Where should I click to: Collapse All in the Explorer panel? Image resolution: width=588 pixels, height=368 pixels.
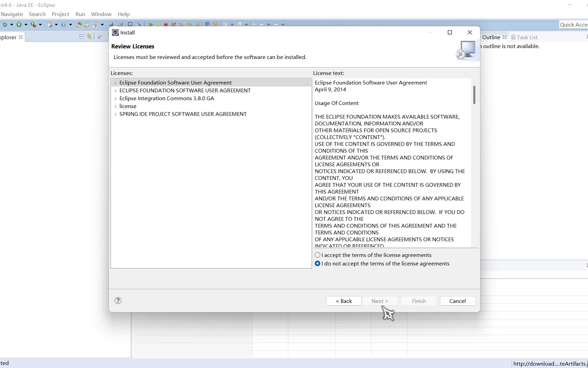82,36
